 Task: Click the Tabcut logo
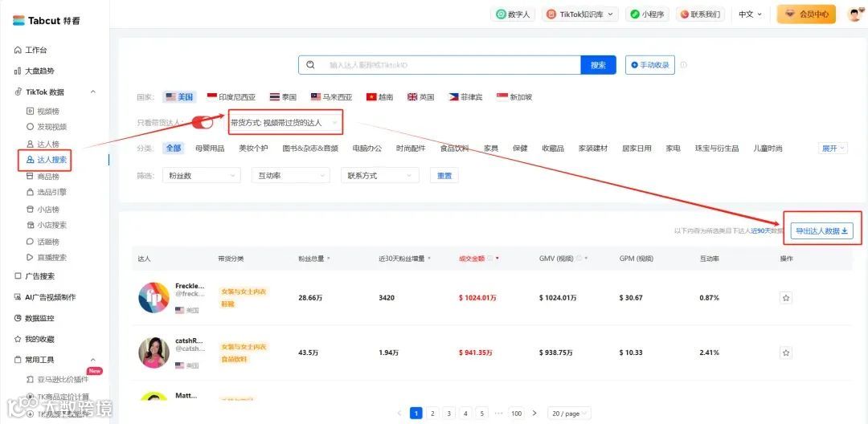47,20
